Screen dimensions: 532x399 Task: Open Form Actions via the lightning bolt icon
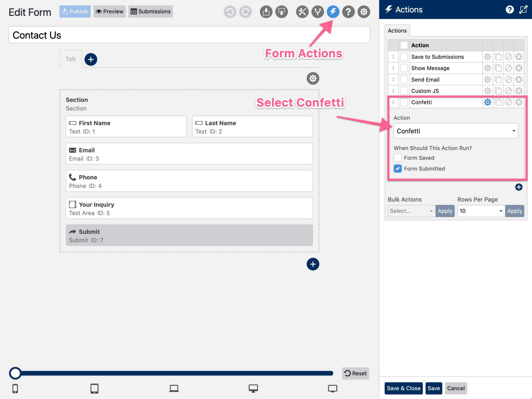pyautogui.click(x=333, y=12)
